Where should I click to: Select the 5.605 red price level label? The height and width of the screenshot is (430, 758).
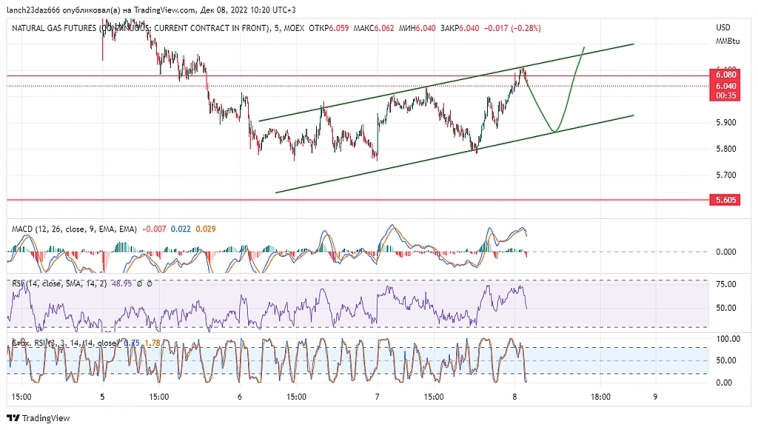click(725, 200)
